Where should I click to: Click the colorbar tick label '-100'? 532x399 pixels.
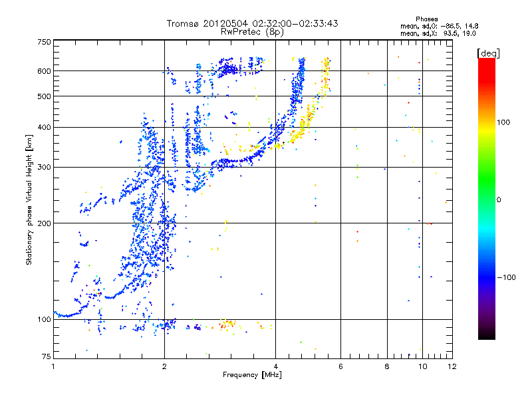(x=506, y=277)
